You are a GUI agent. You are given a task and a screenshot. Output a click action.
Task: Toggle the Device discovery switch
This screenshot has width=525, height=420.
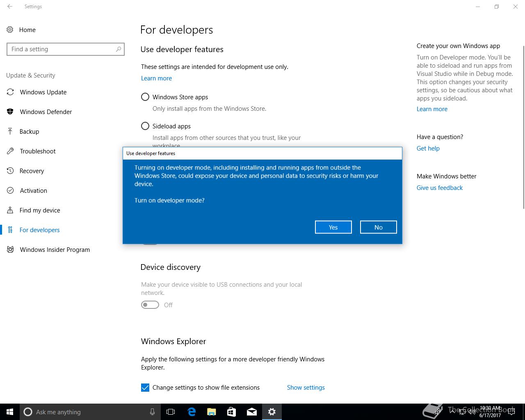[x=150, y=305]
